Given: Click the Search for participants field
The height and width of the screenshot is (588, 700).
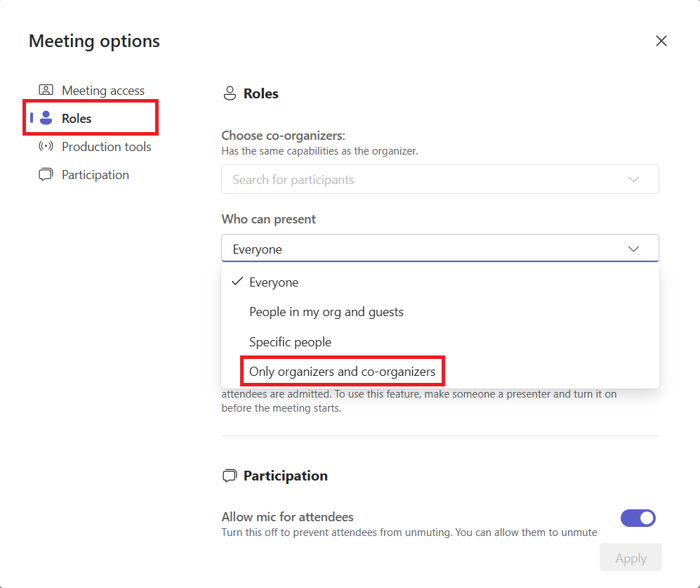Looking at the screenshot, I should click(x=421, y=179).
